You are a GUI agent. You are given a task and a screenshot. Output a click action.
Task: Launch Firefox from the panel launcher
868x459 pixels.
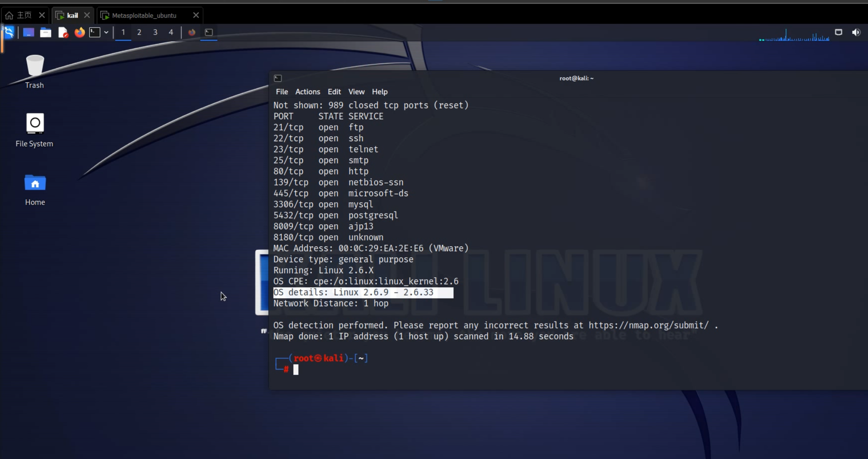79,33
